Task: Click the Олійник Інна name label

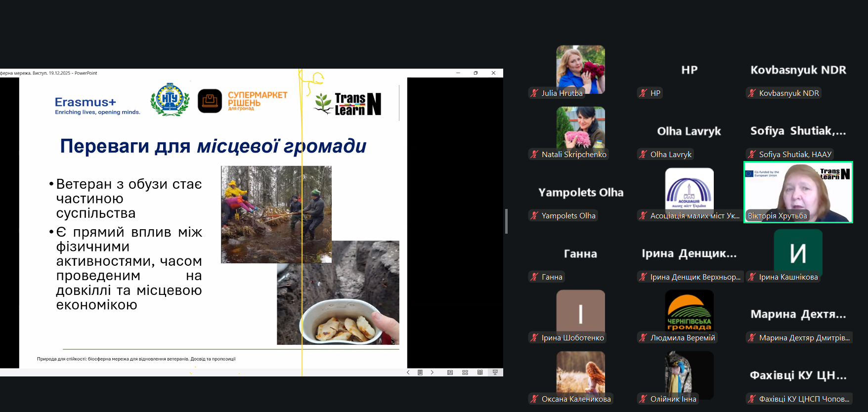Action: [673, 399]
